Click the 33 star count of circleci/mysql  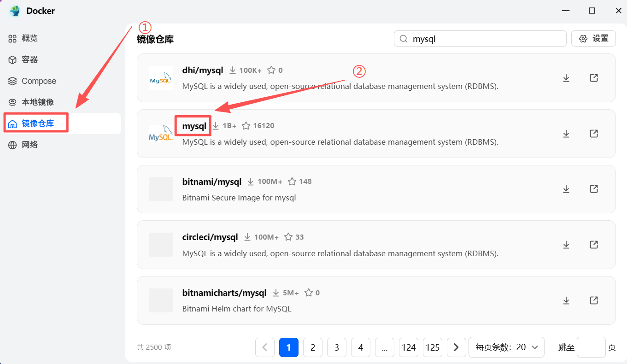(x=299, y=237)
